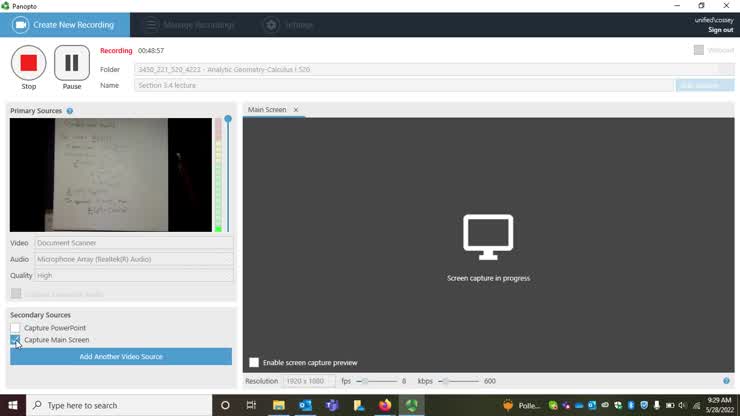Open File Explorer from the taskbar
Screen dimensions: 740x416
point(278,405)
